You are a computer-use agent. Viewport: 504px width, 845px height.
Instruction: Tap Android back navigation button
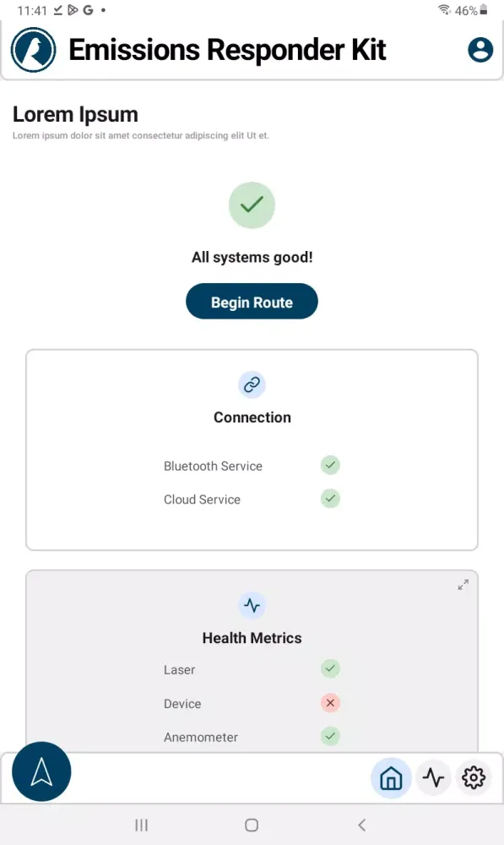[362, 825]
